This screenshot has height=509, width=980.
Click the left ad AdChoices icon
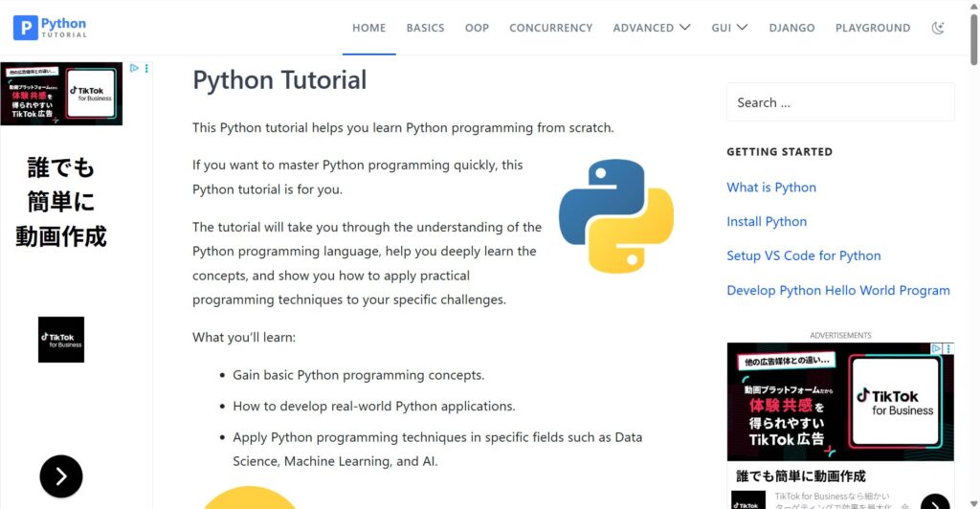coord(134,68)
